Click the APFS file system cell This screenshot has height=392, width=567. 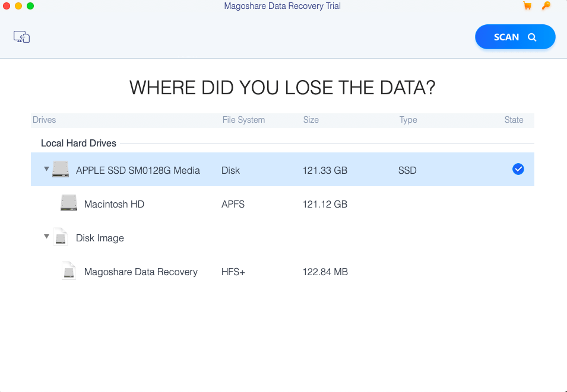(x=233, y=204)
